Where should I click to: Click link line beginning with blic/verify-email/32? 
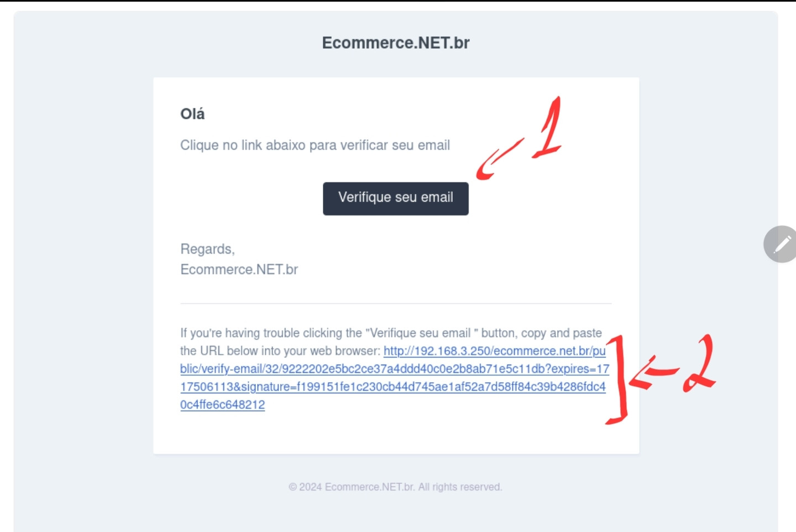pos(395,369)
